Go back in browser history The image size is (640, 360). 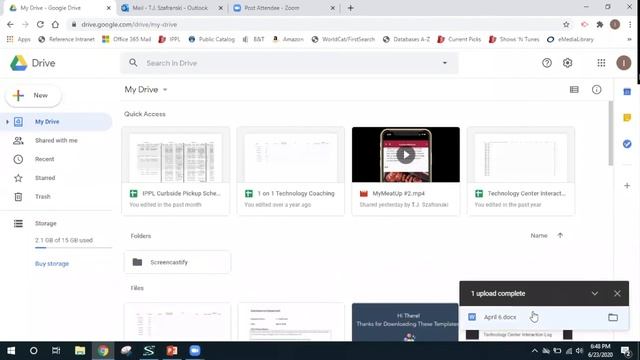10,24
